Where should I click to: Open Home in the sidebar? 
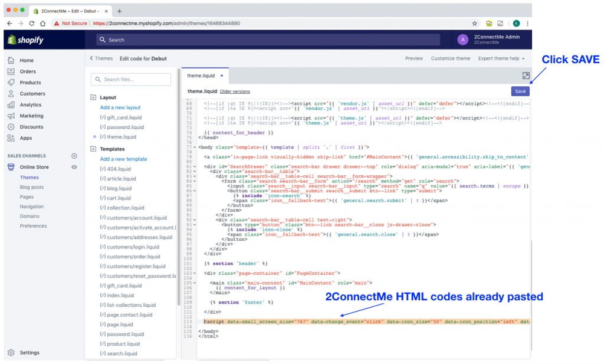(27, 61)
